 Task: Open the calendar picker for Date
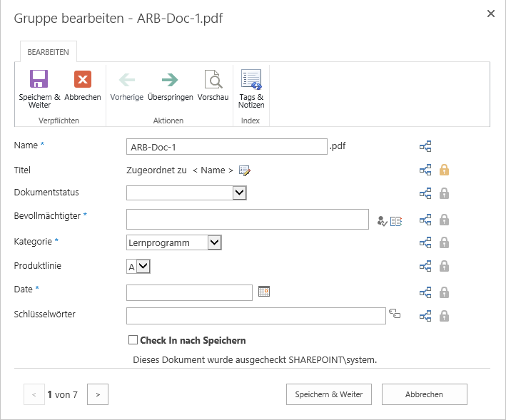264,292
